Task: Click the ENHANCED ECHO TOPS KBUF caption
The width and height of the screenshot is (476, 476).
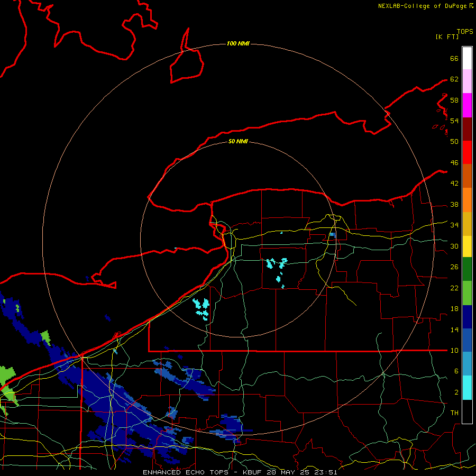Action: click(240, 472)
